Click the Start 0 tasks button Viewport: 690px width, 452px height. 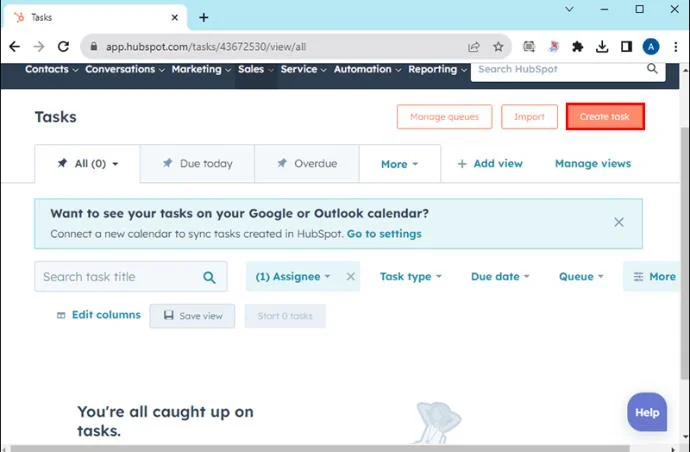[x=285, y=316]
